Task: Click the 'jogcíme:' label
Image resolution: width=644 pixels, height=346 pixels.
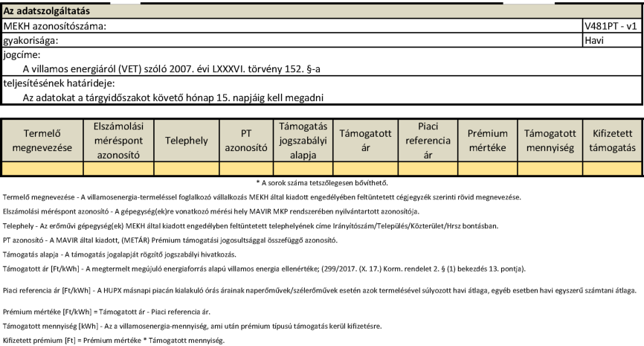Action: [22, 55]
